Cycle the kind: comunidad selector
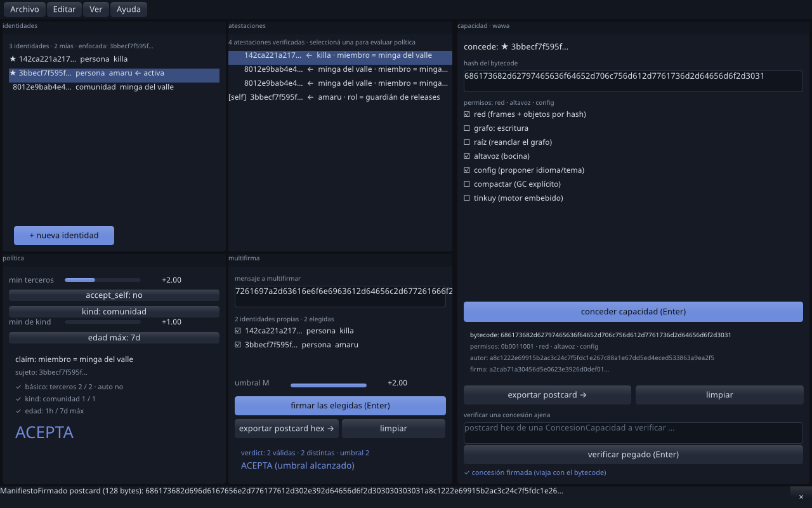The width and height of the screenshot is (812, 508). click(114, 312)
